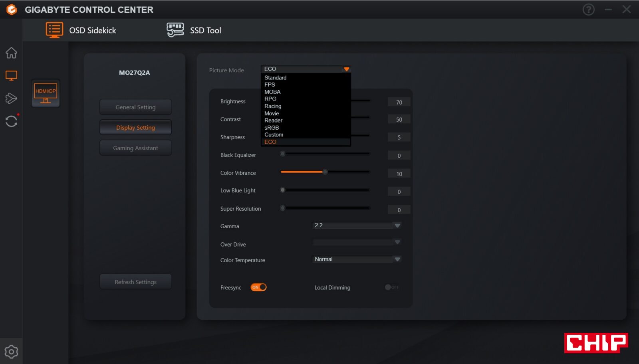Open the Home sidebar icon
The image size is (639, 364).
(11, 53)
